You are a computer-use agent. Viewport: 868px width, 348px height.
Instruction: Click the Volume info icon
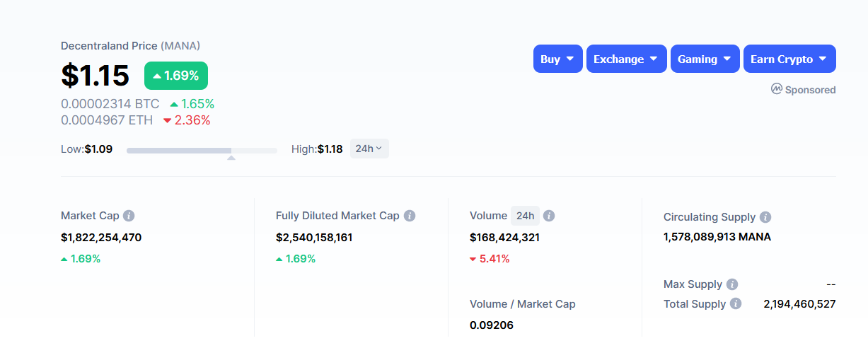point(549,216)
